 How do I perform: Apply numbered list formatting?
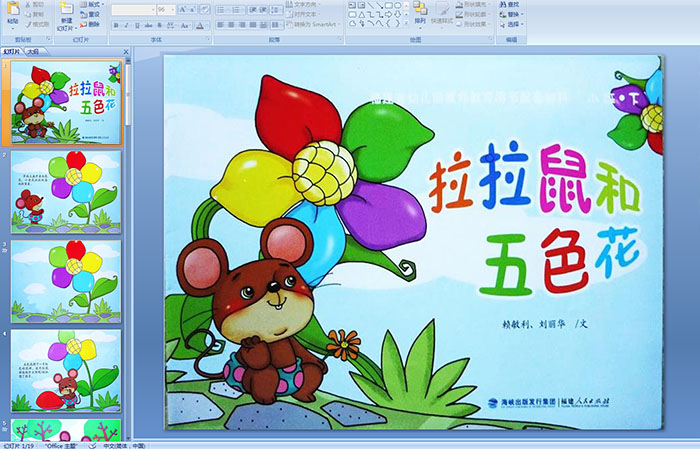click(238, 9)
